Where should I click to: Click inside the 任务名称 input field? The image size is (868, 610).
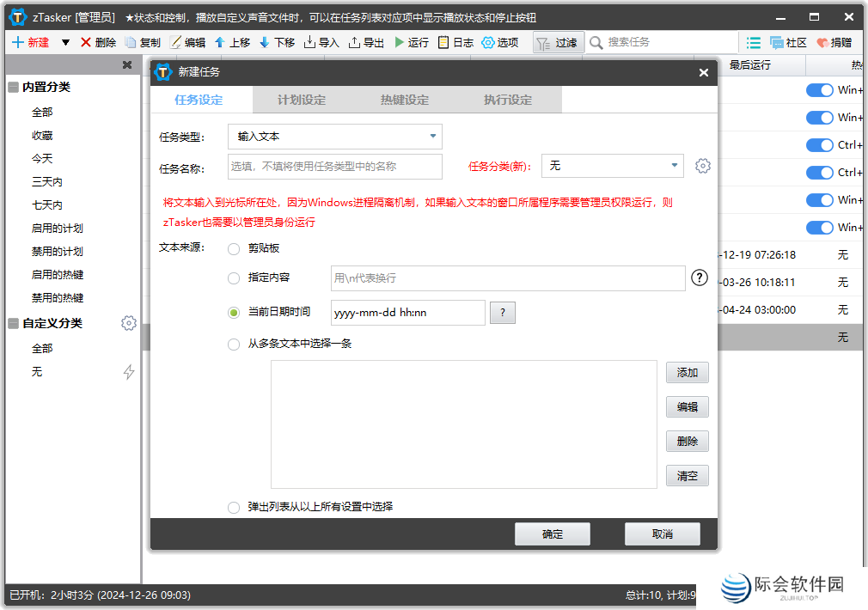334,166
